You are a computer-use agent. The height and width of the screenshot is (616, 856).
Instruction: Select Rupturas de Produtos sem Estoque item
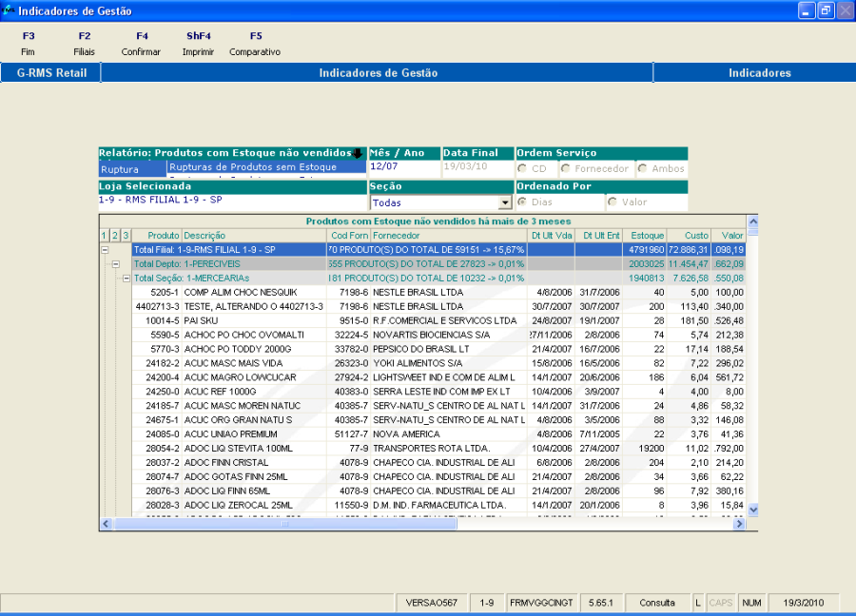click(x=253, y=167)
